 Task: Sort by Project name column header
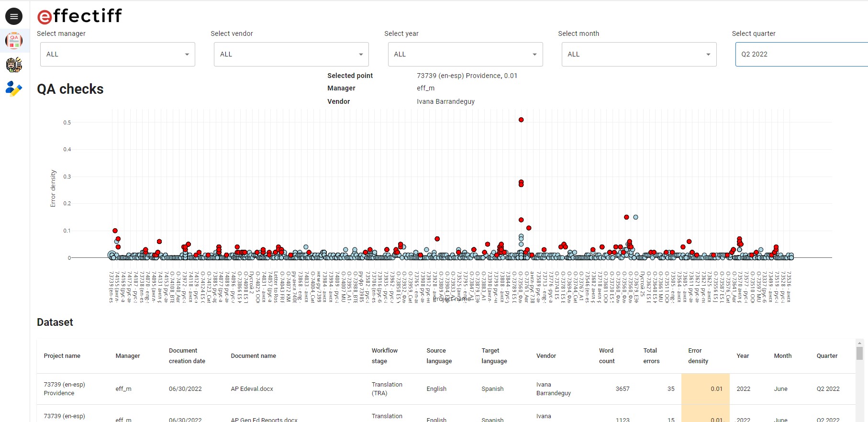[62, 356]
